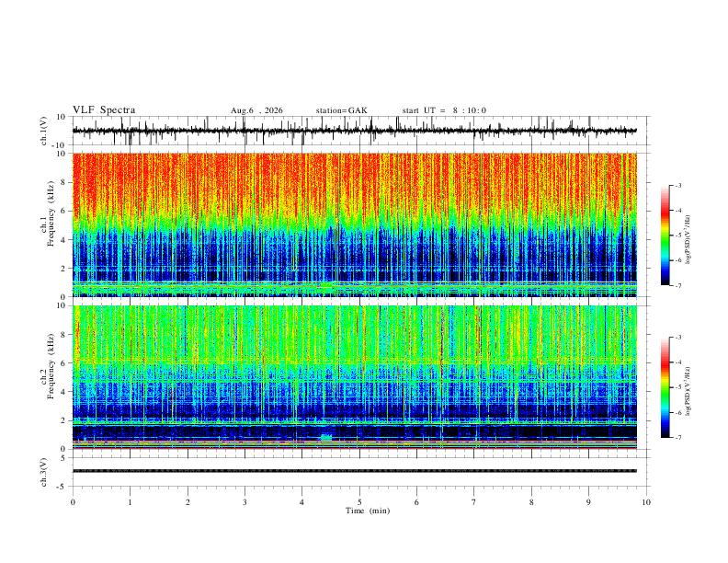Select the 0 minute tick on time axis
This screenshot has height=563, width=728.
click(x=73, y=502)
